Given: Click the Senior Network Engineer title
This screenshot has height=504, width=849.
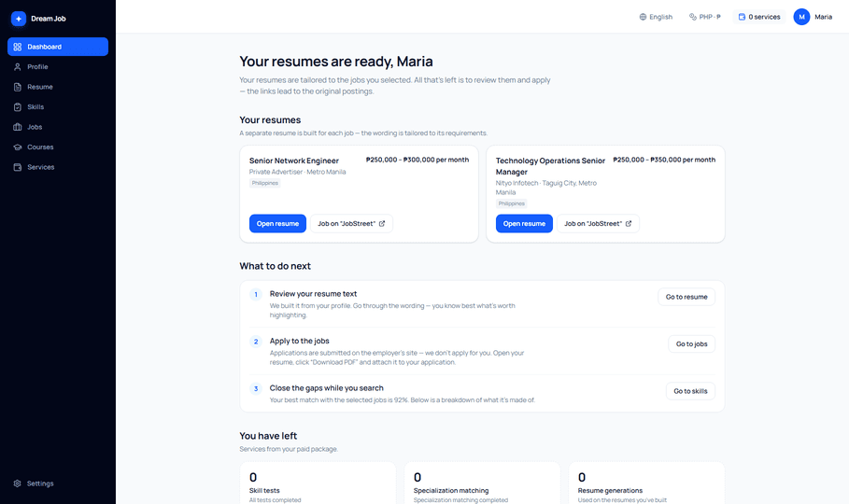Looking at the screenshot, I should pos(294,161).
